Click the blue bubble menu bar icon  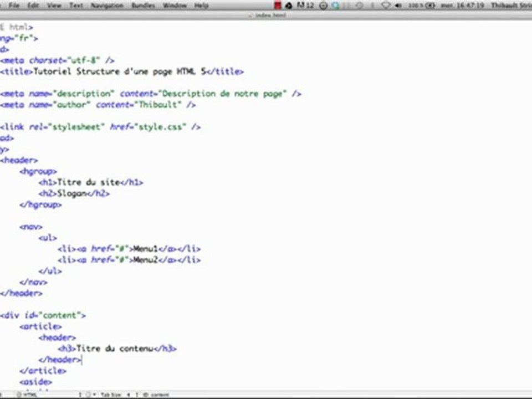335,6
